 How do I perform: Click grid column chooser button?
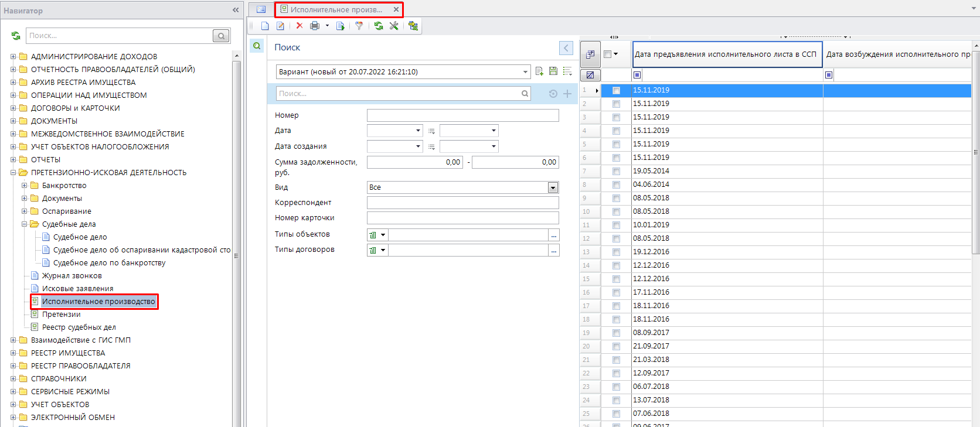pyautogui.click(x=590, y=54)
